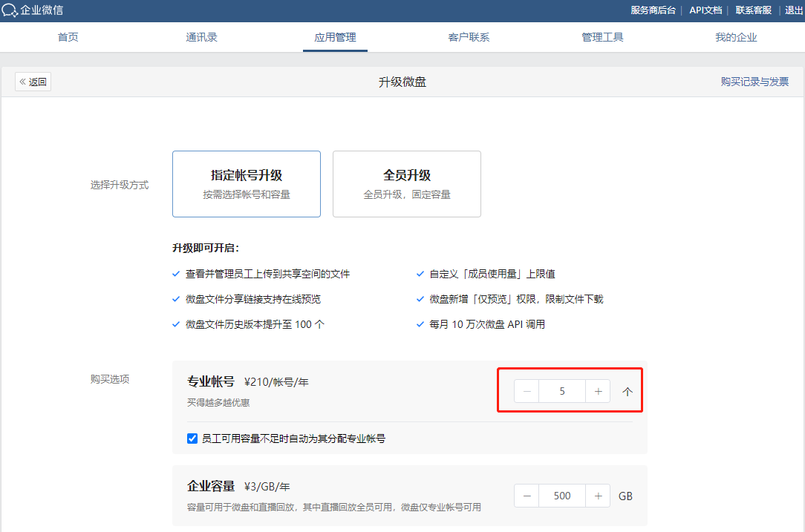Click the 专业帐号 quantity input field

point(562,391)
